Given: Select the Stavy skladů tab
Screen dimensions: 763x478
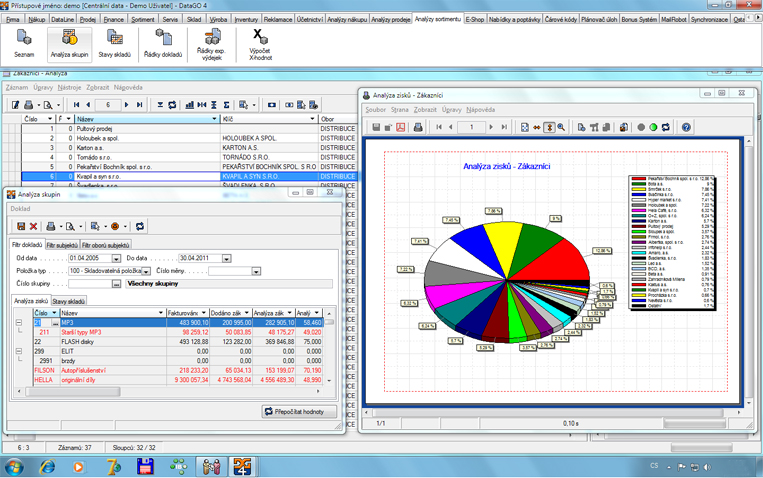Looking at the screenshot, I should [x=69, y=300].
